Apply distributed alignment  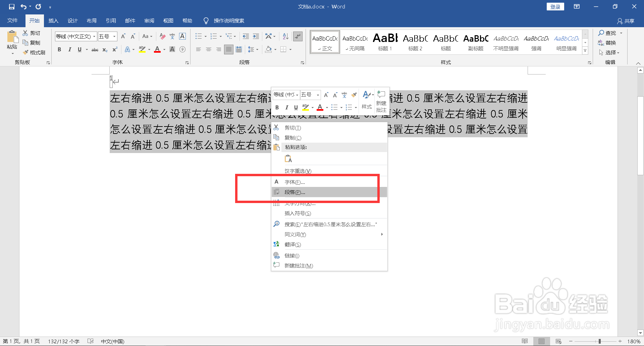click(x=239, y=50)
